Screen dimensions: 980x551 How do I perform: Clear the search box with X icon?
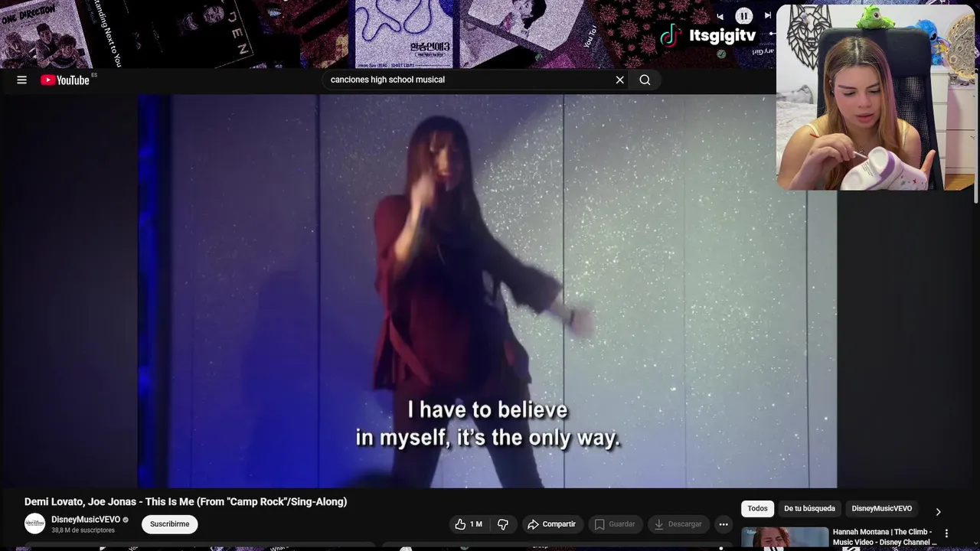(x=620, y=80)
